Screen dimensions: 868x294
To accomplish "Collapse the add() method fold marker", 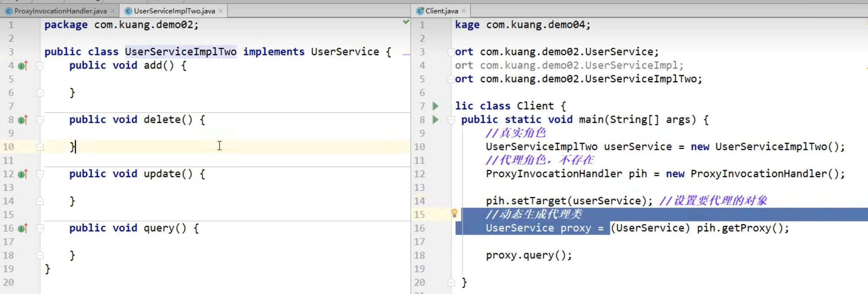I will 40,66.
